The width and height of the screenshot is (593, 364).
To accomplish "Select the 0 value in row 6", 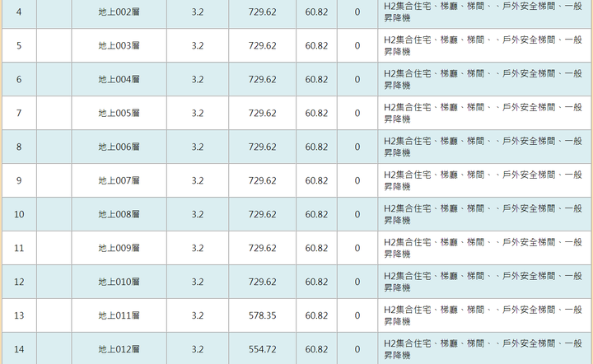I will [x=357, y=79].
